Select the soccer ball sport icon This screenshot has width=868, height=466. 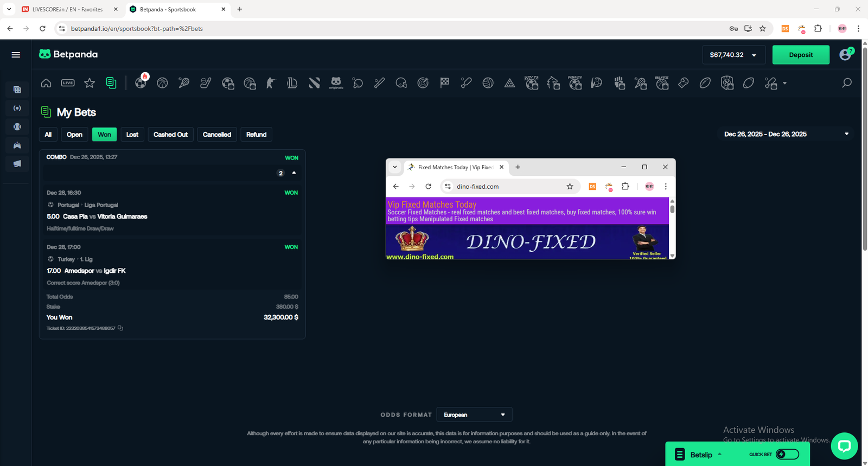[141, 84]
